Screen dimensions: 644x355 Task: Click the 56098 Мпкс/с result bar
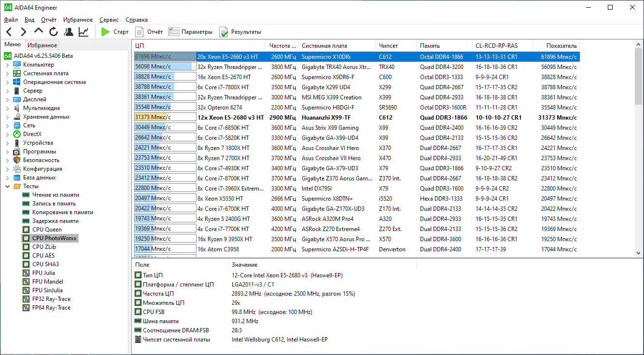(165, 67)
